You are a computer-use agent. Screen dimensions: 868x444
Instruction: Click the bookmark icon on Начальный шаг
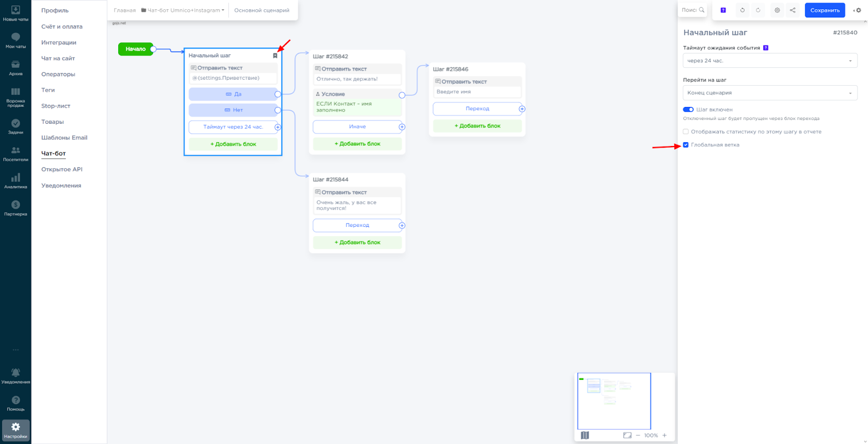[275, 56]
